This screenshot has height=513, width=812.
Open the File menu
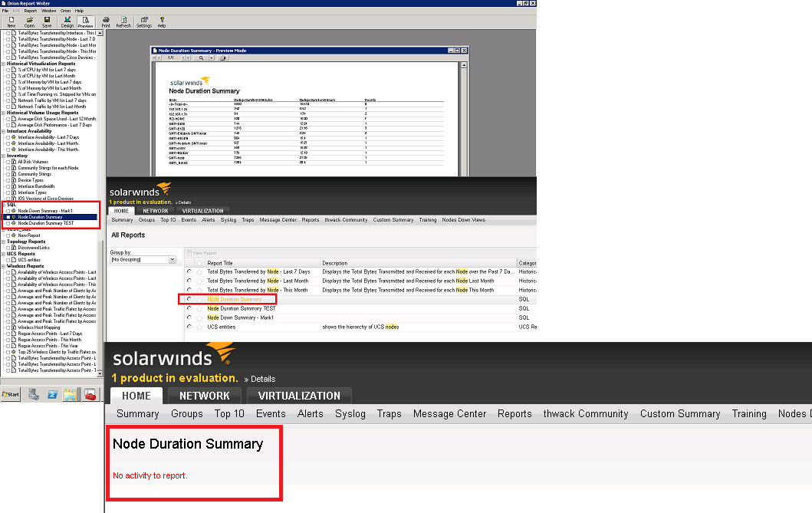pos(5,11)
